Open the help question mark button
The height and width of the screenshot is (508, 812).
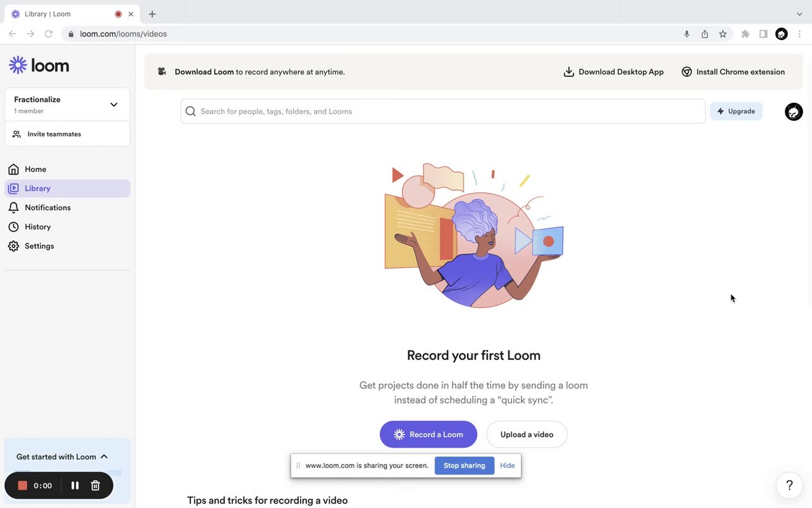pyautogui.click(x=789, y=485)
